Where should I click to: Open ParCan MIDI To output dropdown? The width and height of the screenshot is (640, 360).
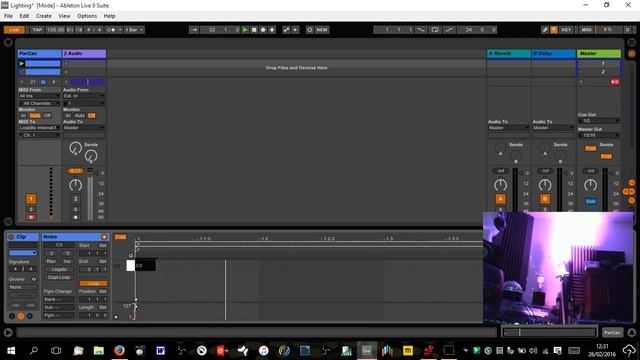point(39,128)
